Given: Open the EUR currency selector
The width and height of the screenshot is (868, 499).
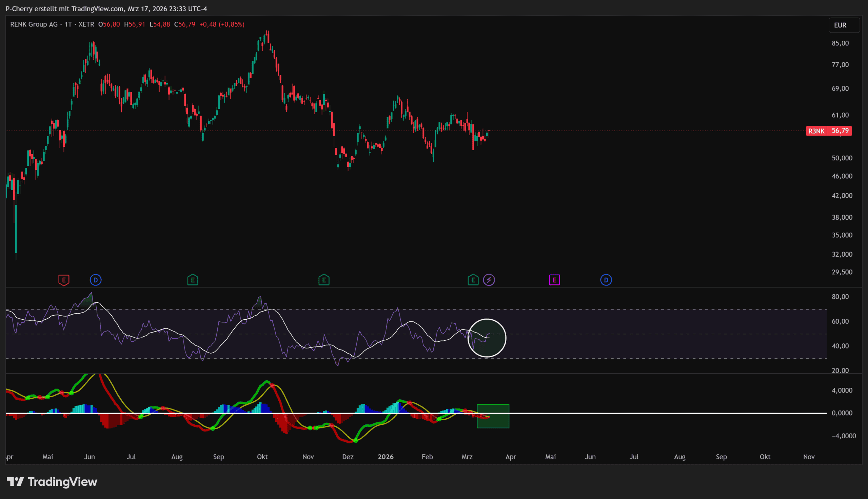Looking at the screenshot, I should point(844,25).
